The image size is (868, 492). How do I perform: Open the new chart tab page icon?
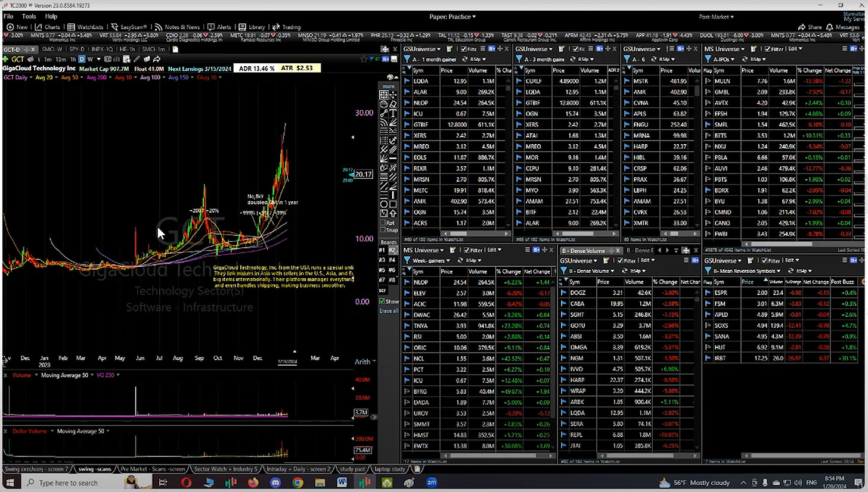(x=175, y=49)
